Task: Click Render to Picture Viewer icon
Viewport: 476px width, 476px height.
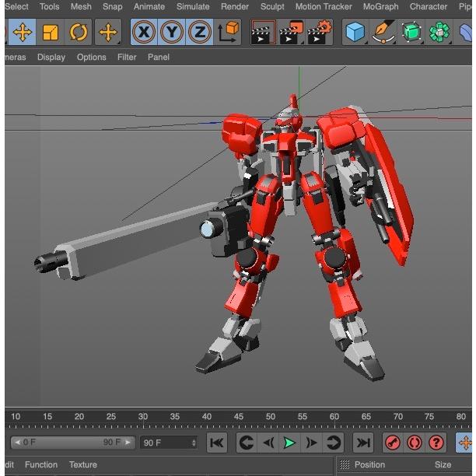Action: coord(292,32)
